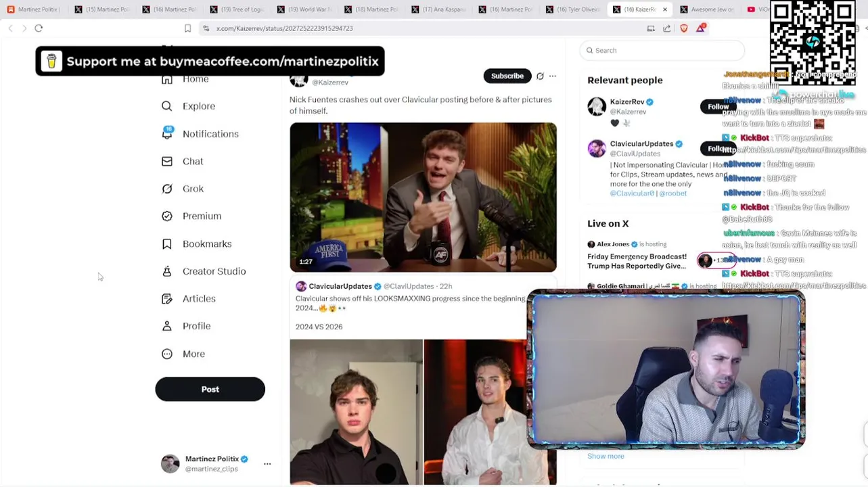Click the Grok icon beside Subscribe
Screen dimensions: 868x487
click(540, 76)
